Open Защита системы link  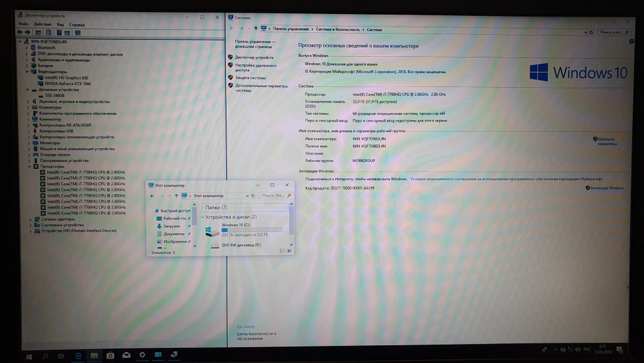pos(250,78)
